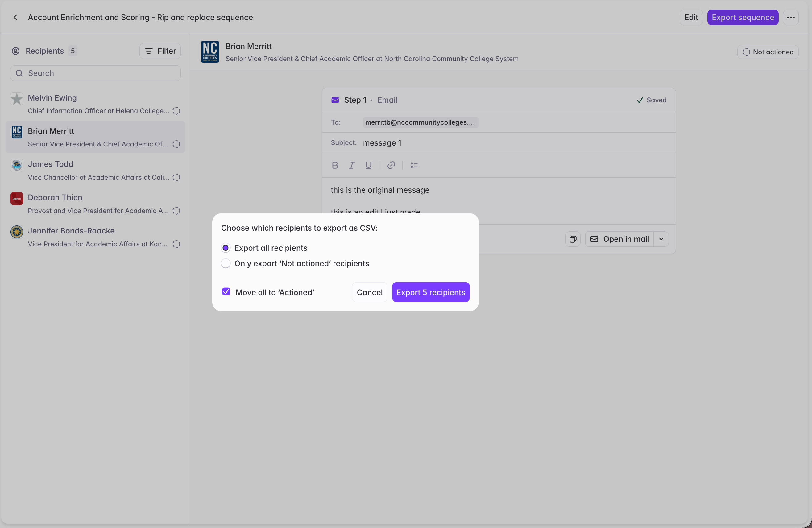The height and width of the screenshot is (528, 812).
Task: Click Deborah Thien's red CalState logo
Action: pyautogui.click(x=16, y=199)
